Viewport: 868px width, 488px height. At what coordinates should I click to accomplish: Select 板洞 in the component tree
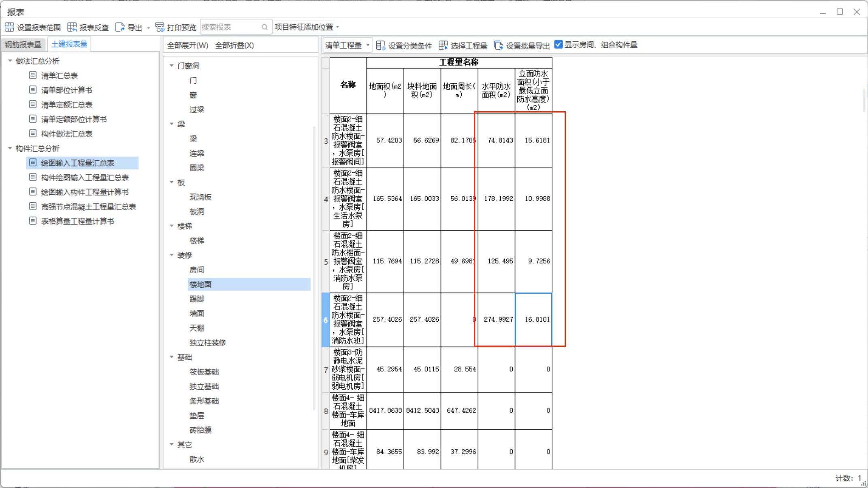click(x=197, y=211)
